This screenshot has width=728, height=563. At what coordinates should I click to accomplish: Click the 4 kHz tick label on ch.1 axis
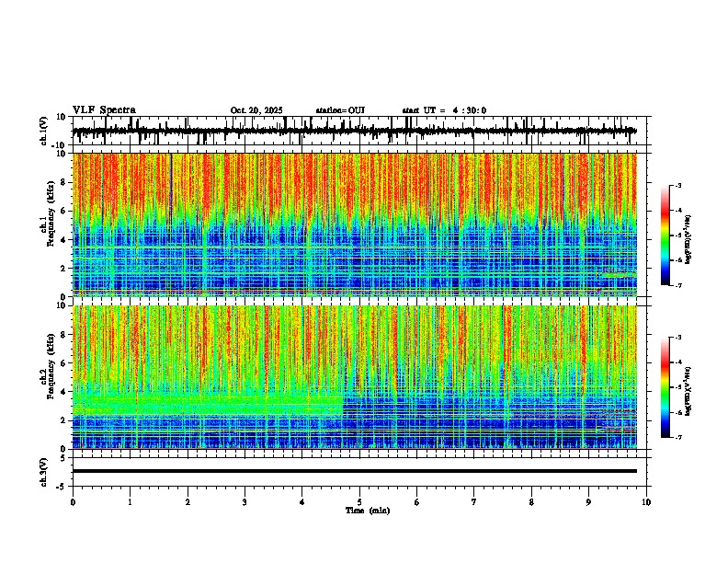pos(64,240)
